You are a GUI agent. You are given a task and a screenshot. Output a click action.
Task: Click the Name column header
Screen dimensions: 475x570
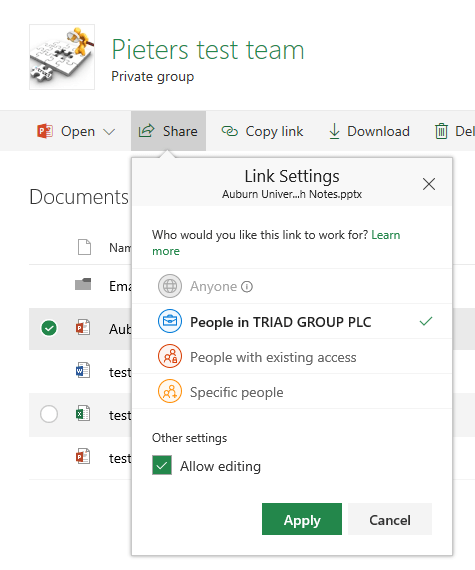(x=120, y=248)
